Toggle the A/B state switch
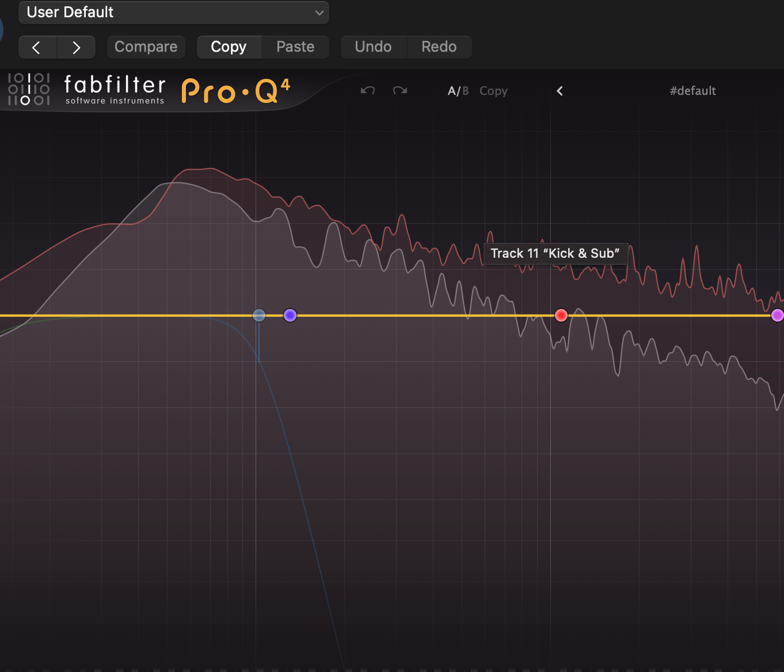This screenshot has width=784, height=672. pos(458,91)
